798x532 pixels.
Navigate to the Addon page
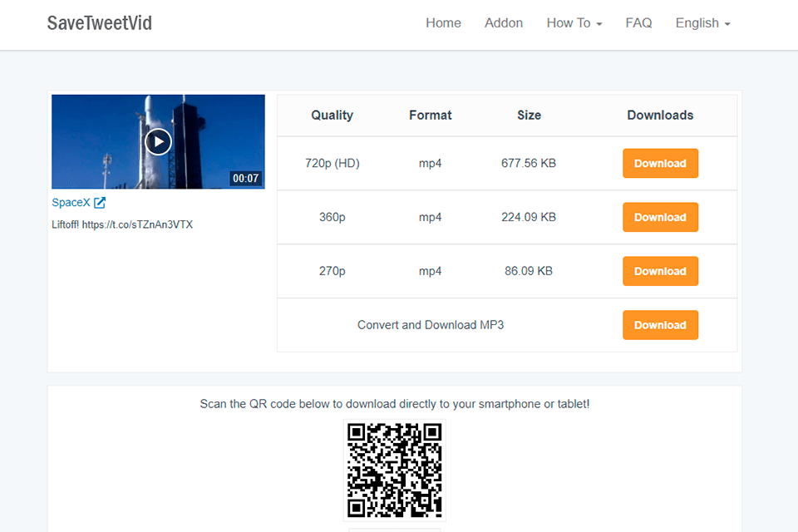(503, 22)
